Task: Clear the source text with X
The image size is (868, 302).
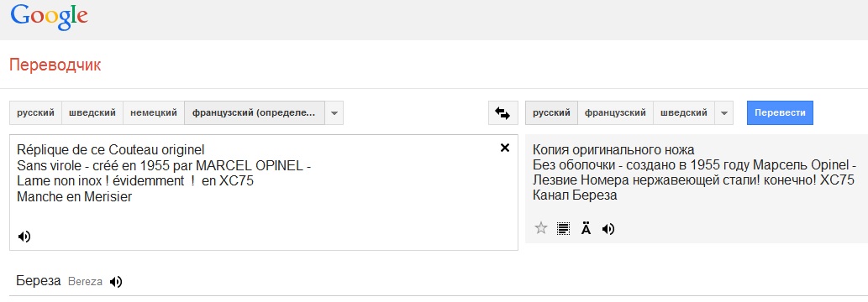Action: click(x=504, y=148)
